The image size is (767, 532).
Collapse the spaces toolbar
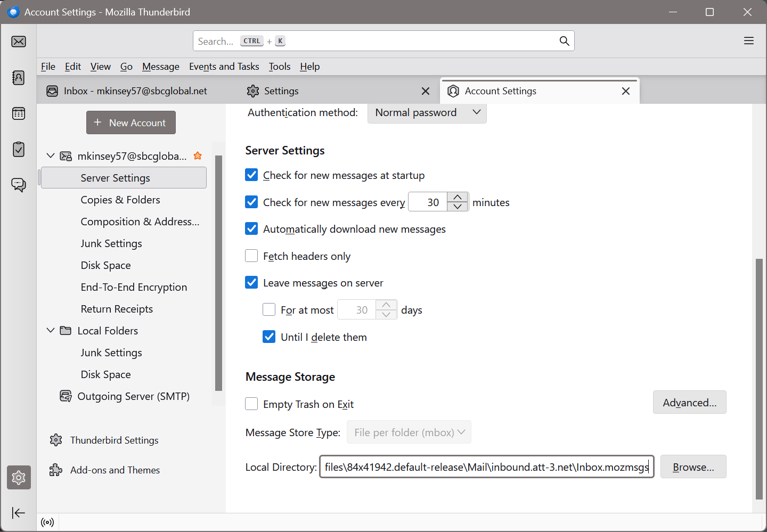tap(19, 513)
